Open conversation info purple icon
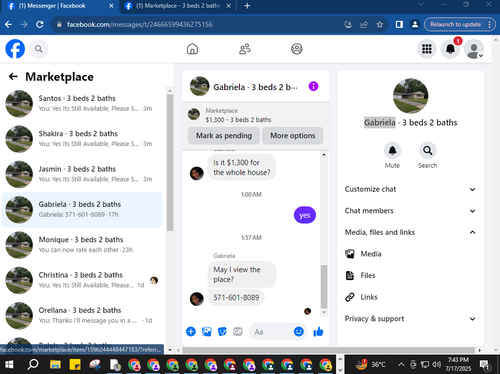This screenshot has height=374, width=500. (313, 86)
